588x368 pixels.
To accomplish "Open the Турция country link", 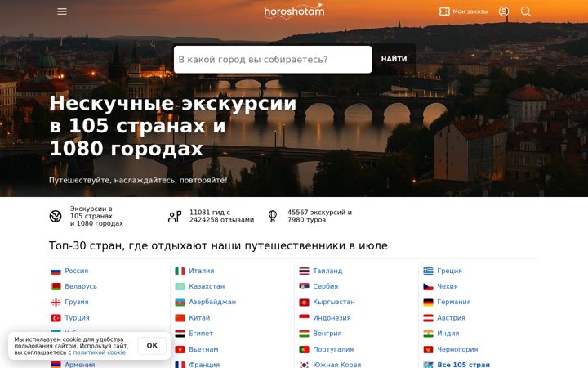I will coord(77,317).
